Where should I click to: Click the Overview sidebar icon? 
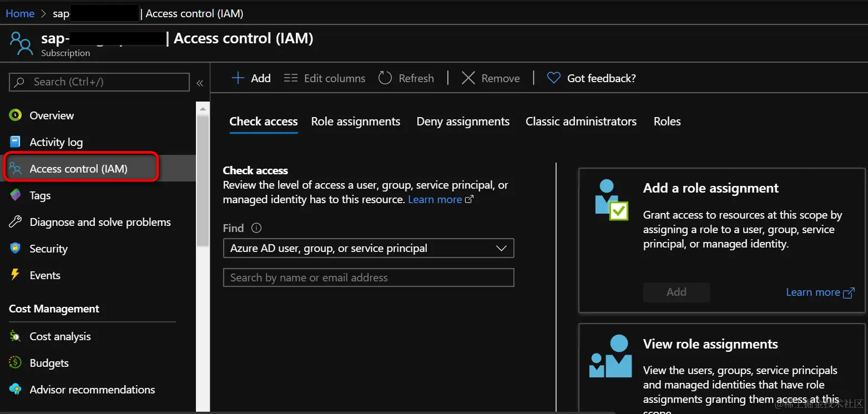pos(16,115)
